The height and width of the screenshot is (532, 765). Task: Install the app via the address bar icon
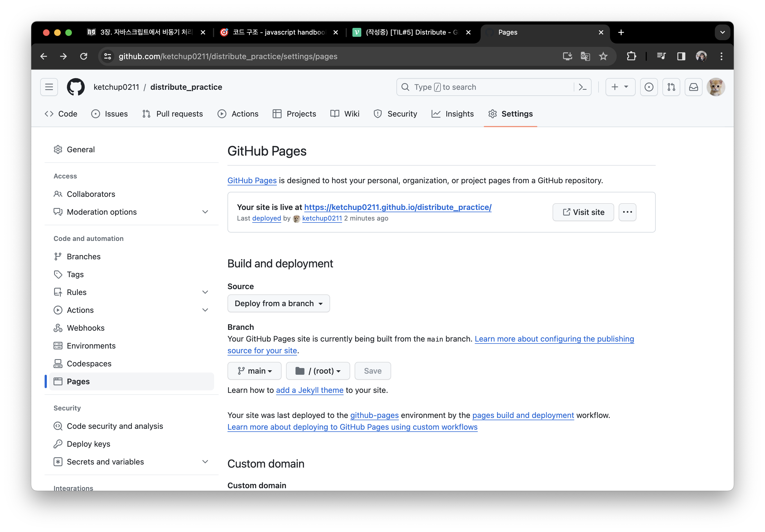tap(567, 56)
